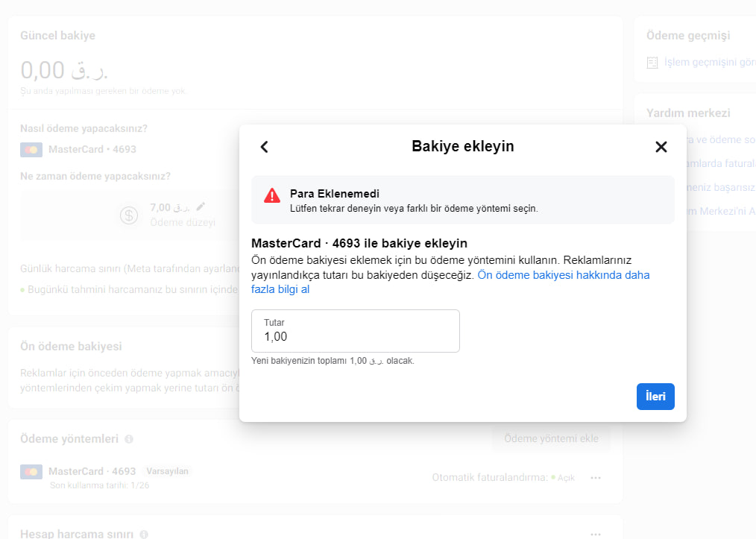Click the pencil edit icon beside 7,00
This screenshot has height=539, width=756.
[201, 207]
